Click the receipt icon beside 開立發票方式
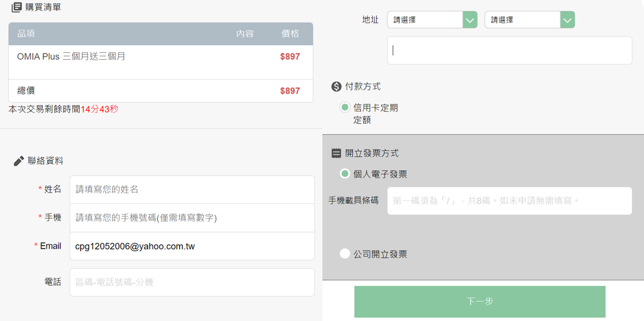644x321 pixels. (x=336, y=154)
